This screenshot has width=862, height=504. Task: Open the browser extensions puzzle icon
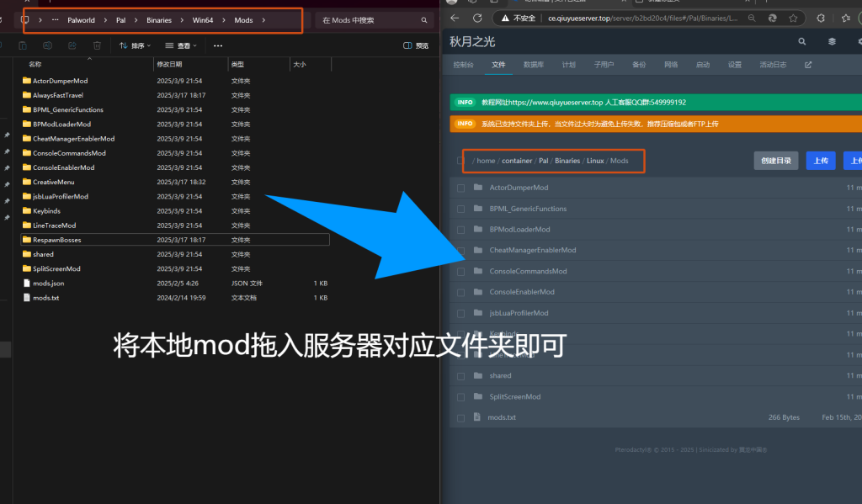pos(820,18)
